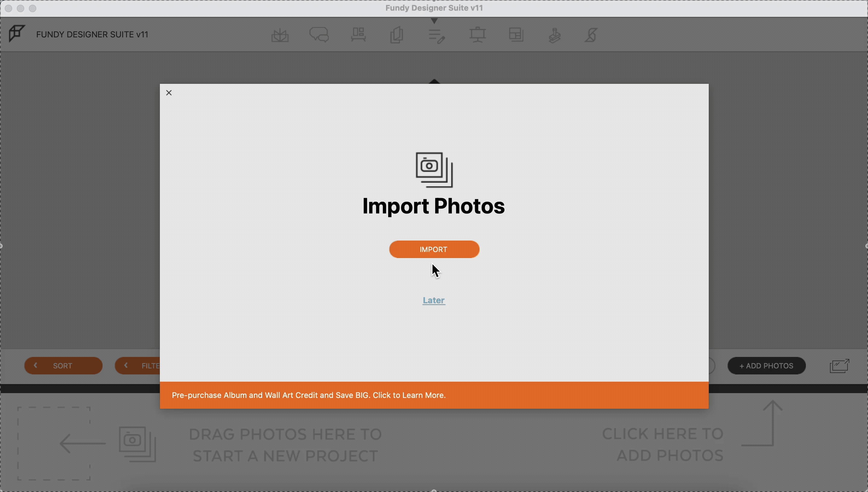
Task: Open the speech bubbles proofer icon
Action: (x=319, y=35)
